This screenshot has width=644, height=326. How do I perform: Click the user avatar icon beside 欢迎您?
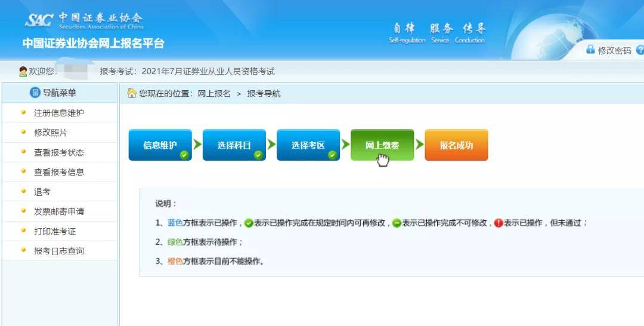(x=23, y=72)
